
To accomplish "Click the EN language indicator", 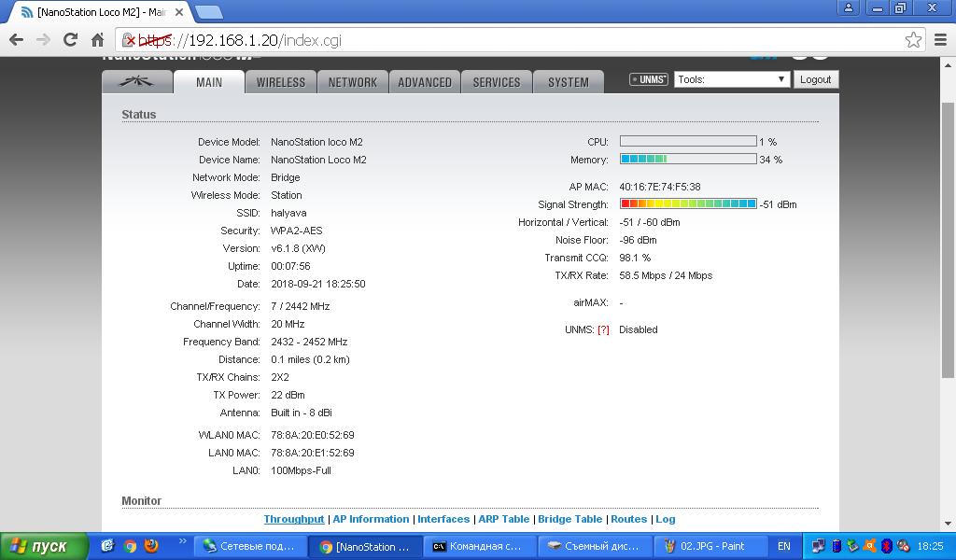I will [x=784, y=546].
